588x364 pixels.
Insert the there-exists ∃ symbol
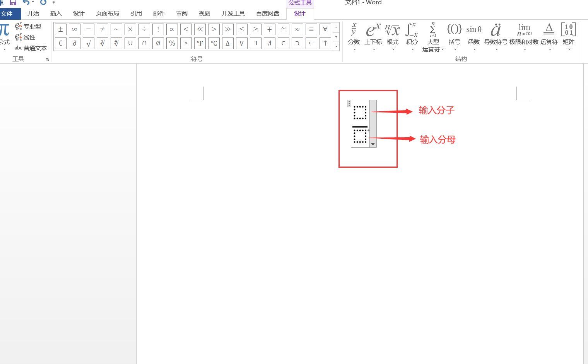click(x=256, y=43)
